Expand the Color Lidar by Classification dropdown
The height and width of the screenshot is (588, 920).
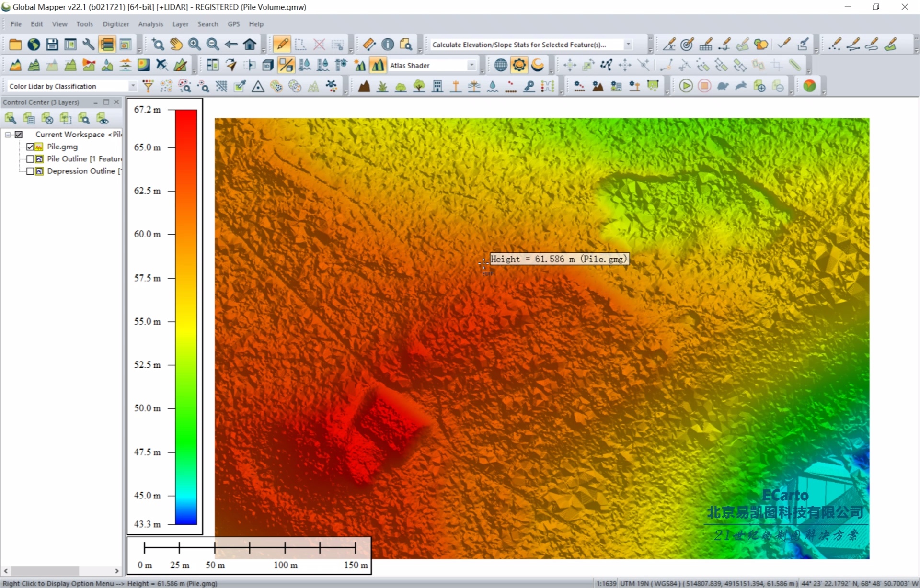pos(133,86)
